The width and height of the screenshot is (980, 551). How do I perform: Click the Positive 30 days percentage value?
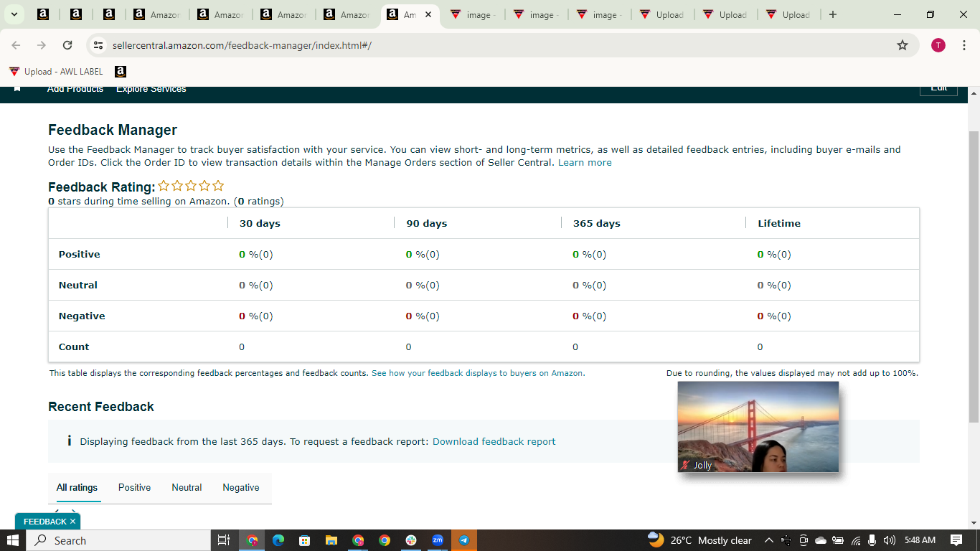[x=256, y=254]
